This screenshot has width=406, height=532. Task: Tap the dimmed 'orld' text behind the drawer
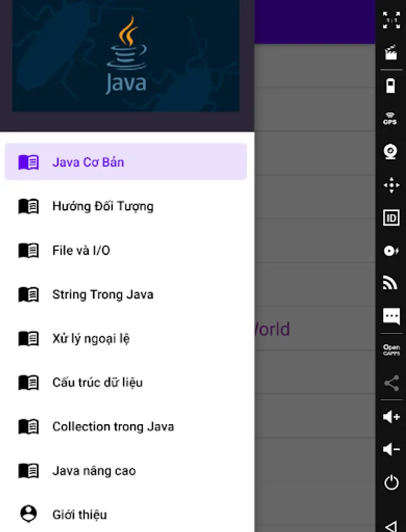point(272,329)
